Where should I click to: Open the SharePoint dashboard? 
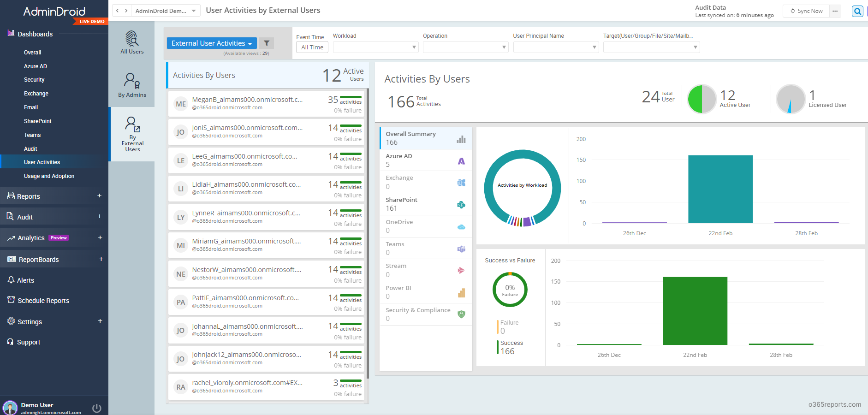38,121
